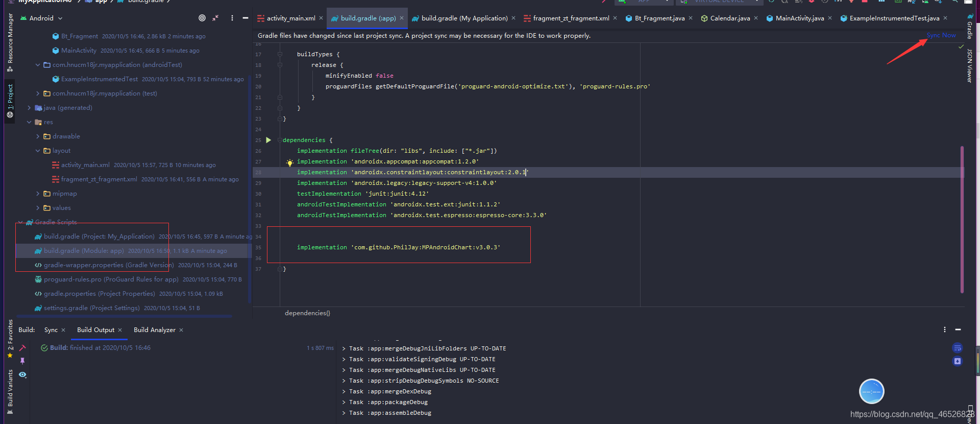
Task: Toggle soft-wrap in build output
Action: pyautogui.click(x=958, y=348)
